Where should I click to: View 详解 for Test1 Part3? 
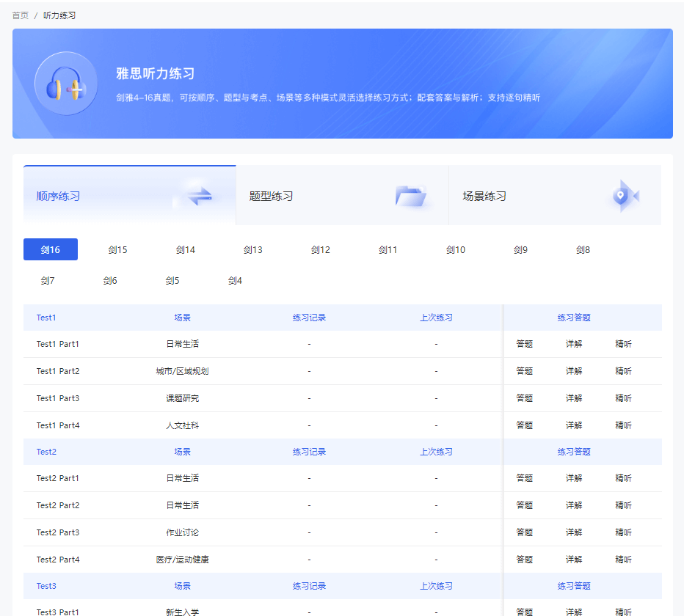click(x=574, y=398)
